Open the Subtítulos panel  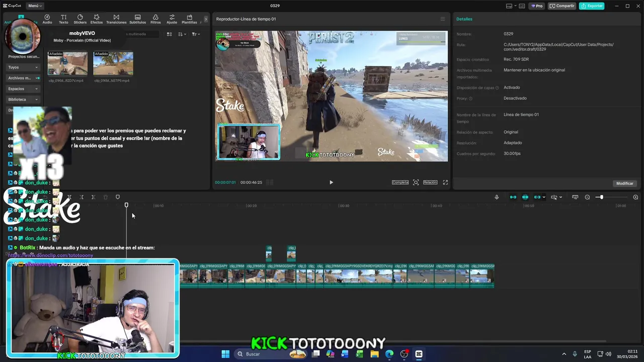pos(138,19)
